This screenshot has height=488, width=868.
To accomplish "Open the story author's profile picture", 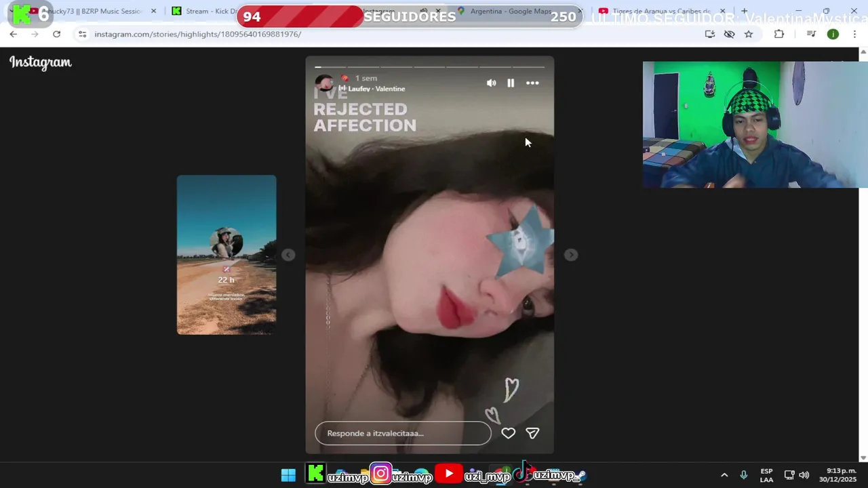I will click(x=324, y=83).
